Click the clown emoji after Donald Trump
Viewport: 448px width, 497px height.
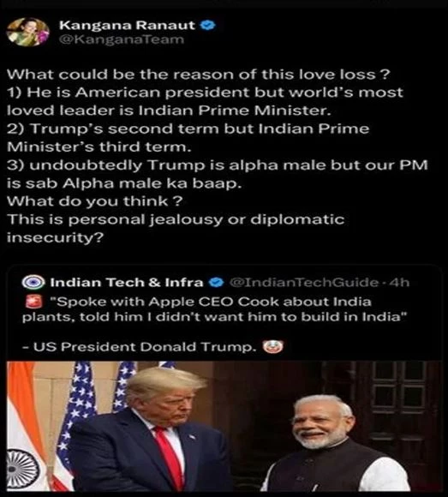coord(272,347)
